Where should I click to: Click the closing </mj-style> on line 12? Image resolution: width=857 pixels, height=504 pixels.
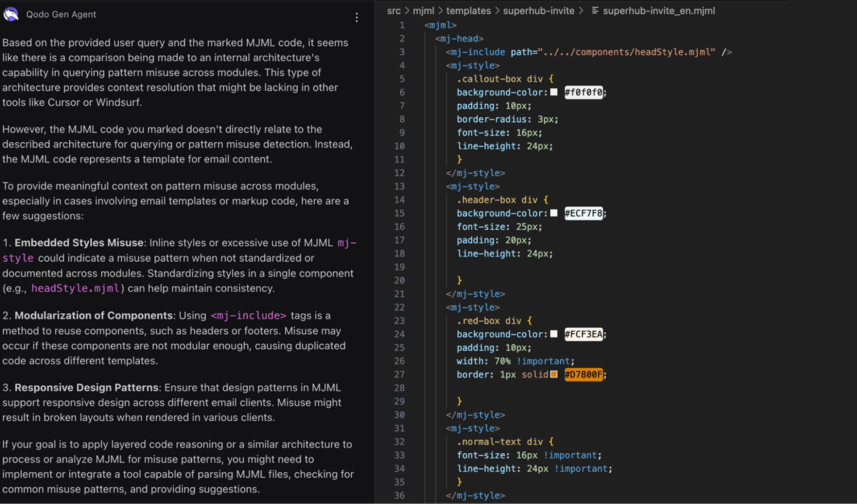475,173
